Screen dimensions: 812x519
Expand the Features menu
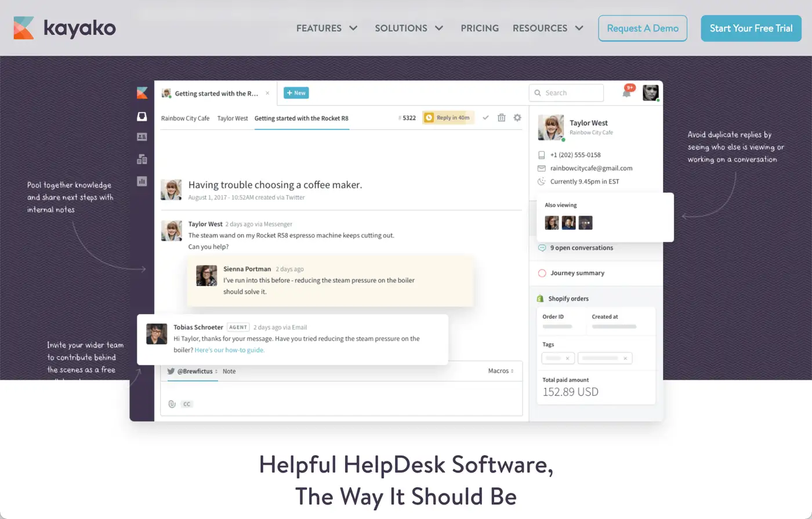327,28
